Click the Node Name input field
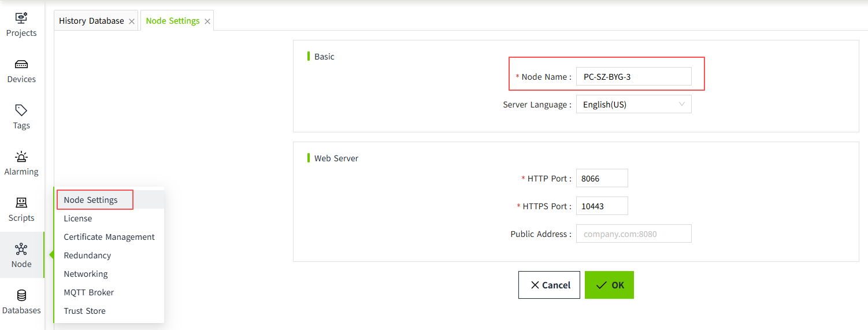Viewport: 868px width, 330px height. pyautogui.click(x=633, y=77)
